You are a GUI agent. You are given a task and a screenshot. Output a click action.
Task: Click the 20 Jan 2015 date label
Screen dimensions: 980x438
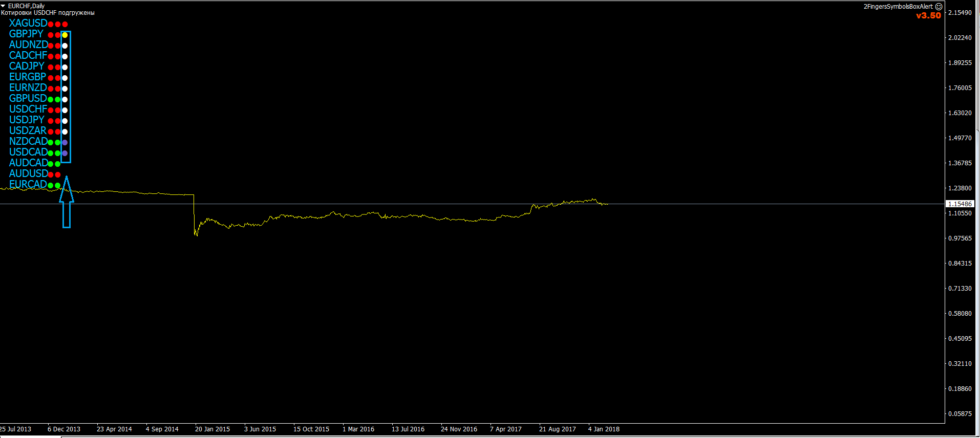[x=212, y=429]
